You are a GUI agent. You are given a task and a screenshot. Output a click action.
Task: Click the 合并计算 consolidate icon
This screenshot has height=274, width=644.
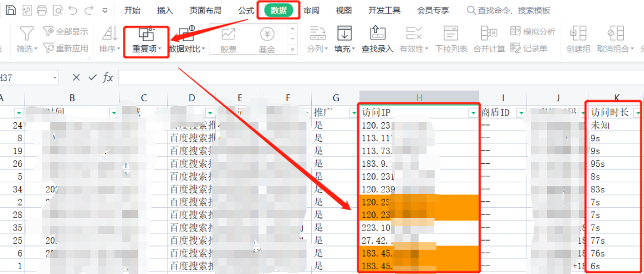point(489,33)
